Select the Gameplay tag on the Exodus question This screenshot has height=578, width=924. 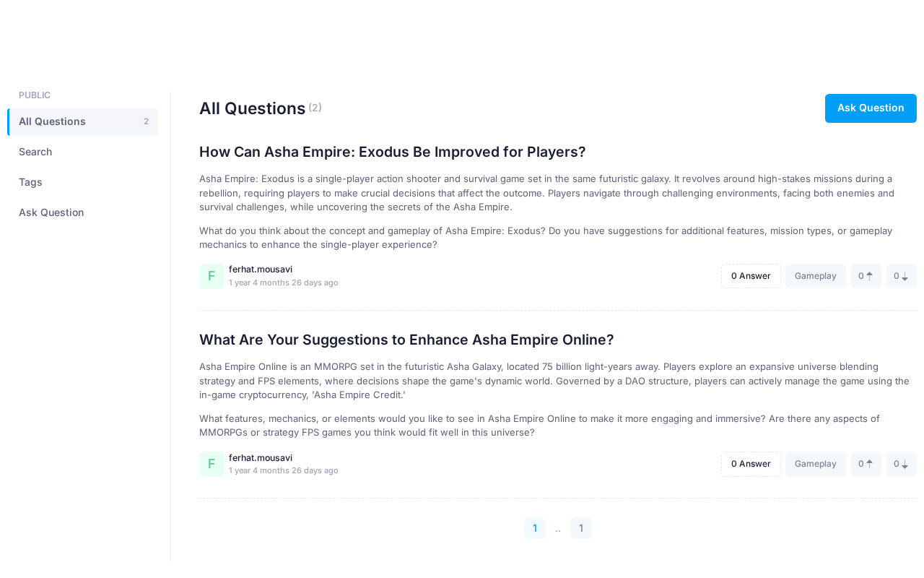pos(815,276)
